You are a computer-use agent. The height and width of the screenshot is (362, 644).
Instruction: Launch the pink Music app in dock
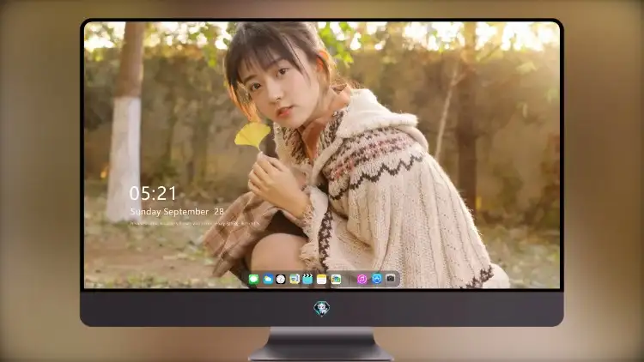click(x=361, y=280)
